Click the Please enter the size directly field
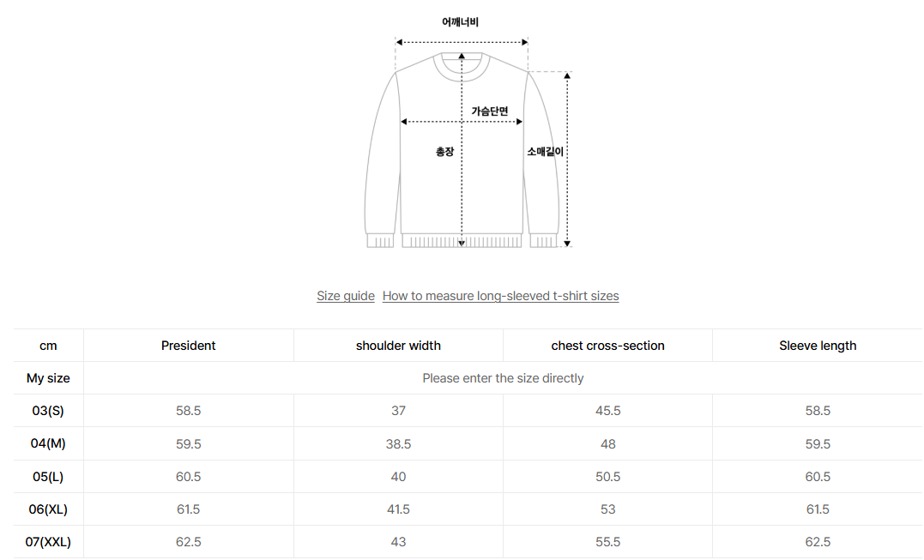Image resolution: width=924 pixels, height=560 pixels. coord(503,378)
